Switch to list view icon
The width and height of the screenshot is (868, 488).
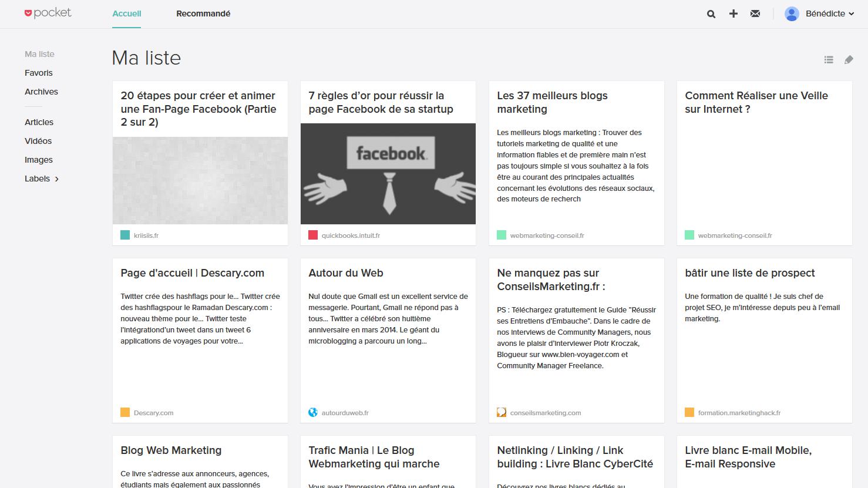pyautogui.click(x=829, y=59)
